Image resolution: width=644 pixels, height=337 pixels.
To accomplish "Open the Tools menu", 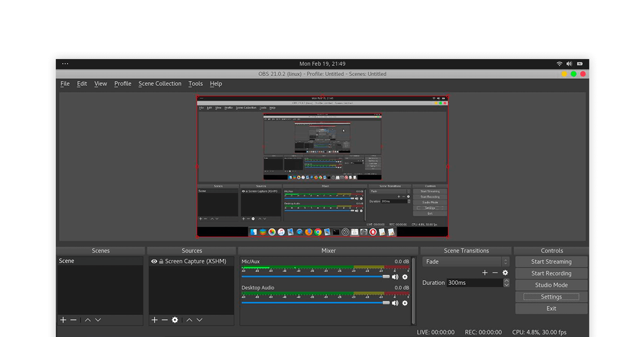I will point(195,84).
